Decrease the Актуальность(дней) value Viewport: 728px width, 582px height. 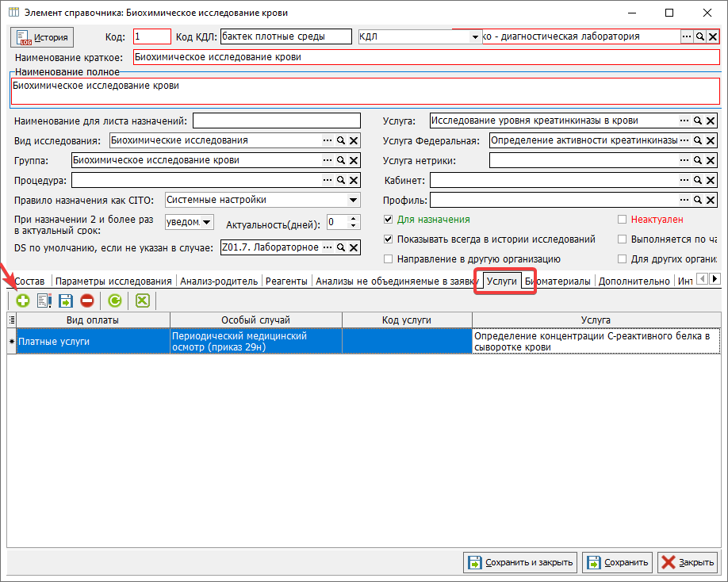pos(354,225)
